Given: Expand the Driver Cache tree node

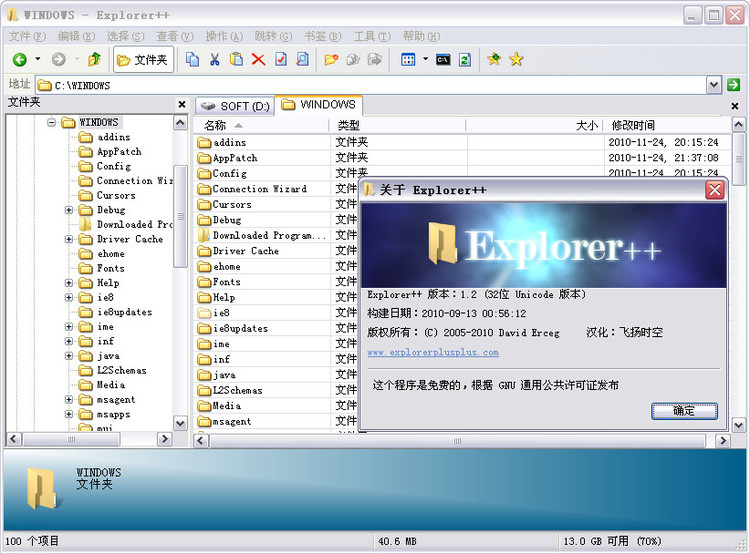Looking at the screenshot, I should point(69,239).
